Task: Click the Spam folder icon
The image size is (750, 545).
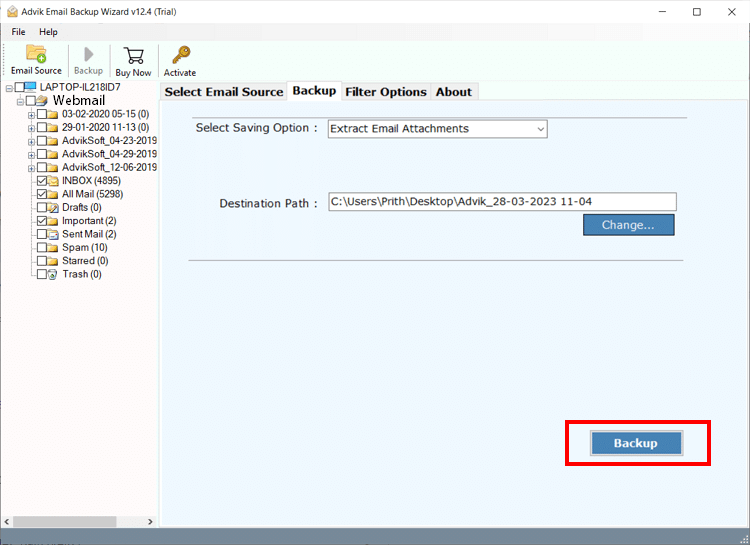Action: (53, 248)
